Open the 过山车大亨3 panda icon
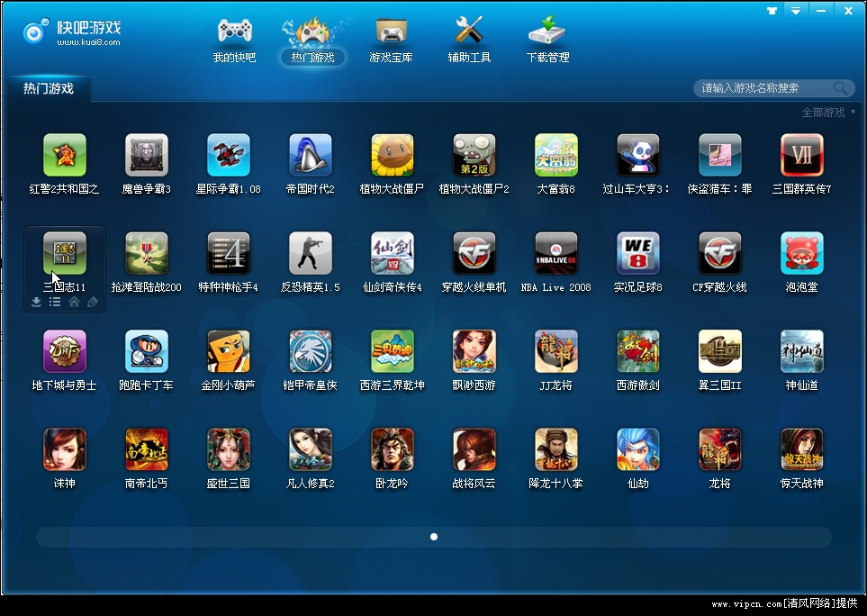 click(x=638, y=155)
